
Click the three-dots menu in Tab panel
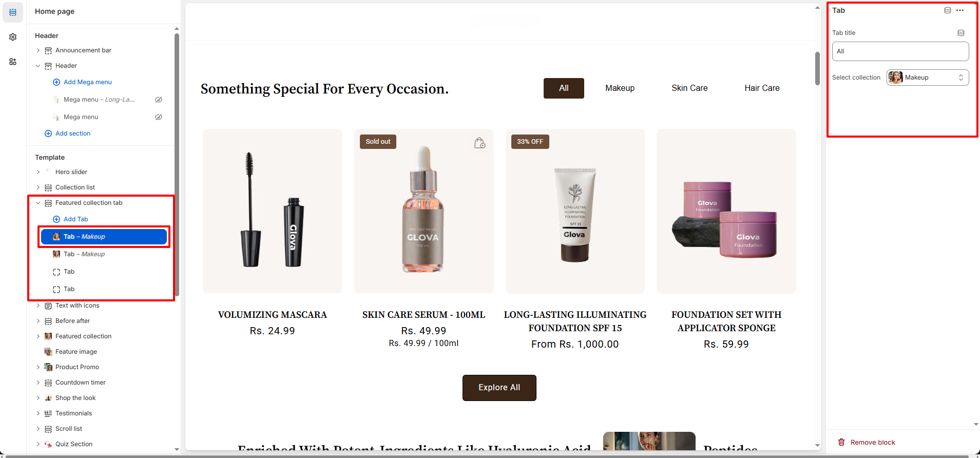[x=960, y=10]
